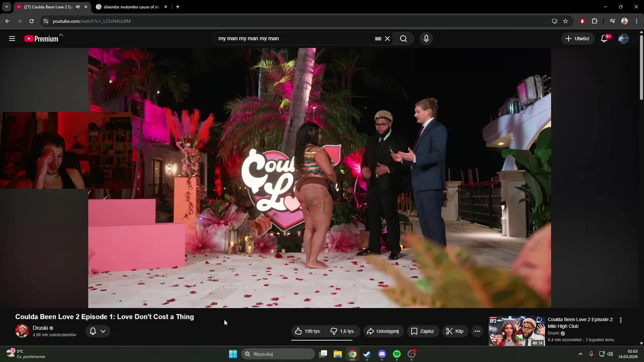Click the video player to pause
Image resolution: width=644 pixels, height=362 pixels.
click(319, 177)
